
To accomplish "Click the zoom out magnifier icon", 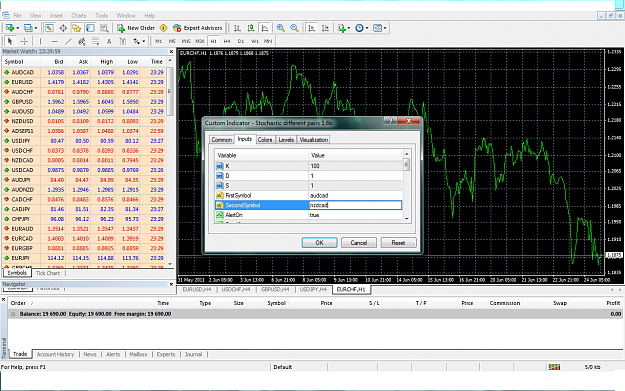I will click(294, 28).
